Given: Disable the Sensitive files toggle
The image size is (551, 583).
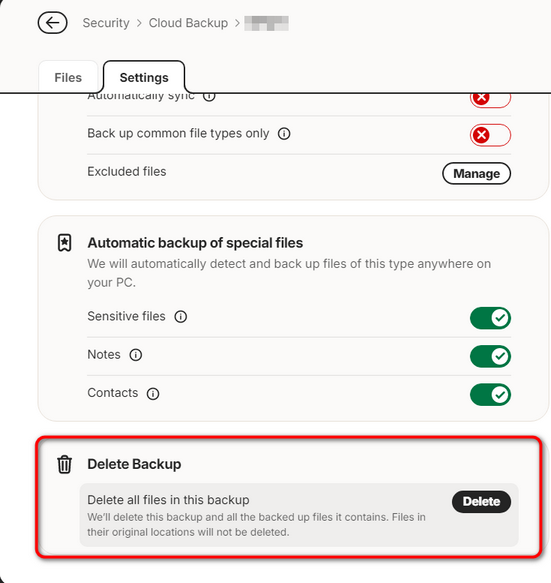Looking at the screenshot, I should (x=490, y=318).
